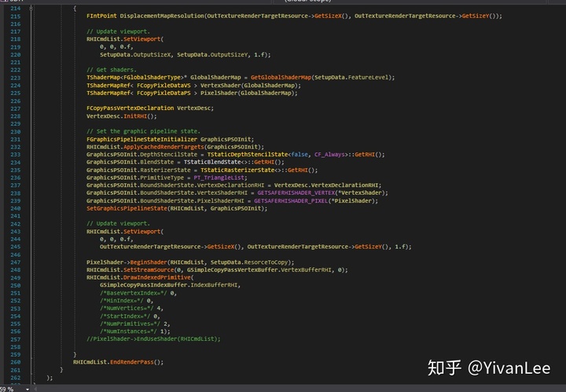The image size is (566, 392).
Task: Click SetupData.FeatureLevel argument
Action: click(x=351, y=77)
